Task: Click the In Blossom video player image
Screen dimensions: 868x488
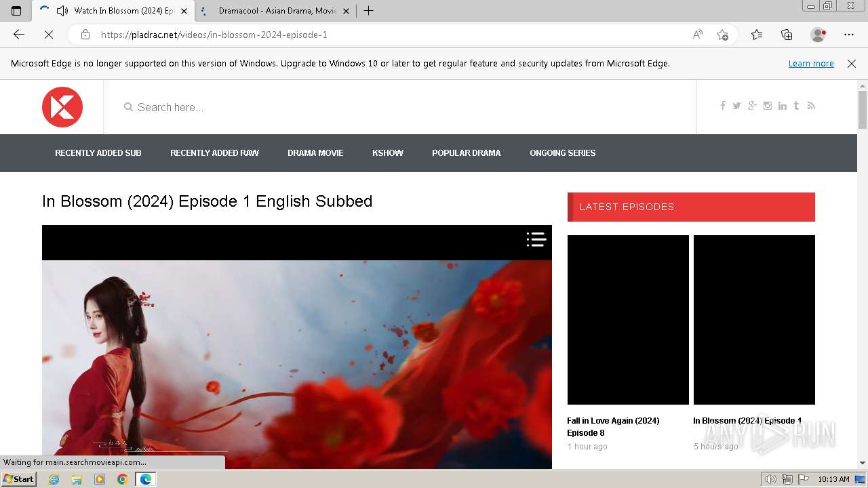Action: coord(297,365)
